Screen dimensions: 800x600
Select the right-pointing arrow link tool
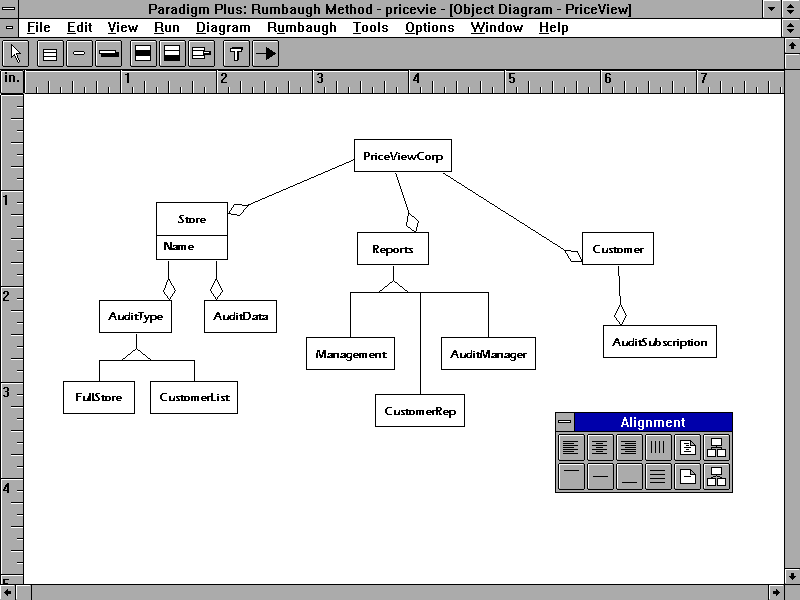(266, 53)
